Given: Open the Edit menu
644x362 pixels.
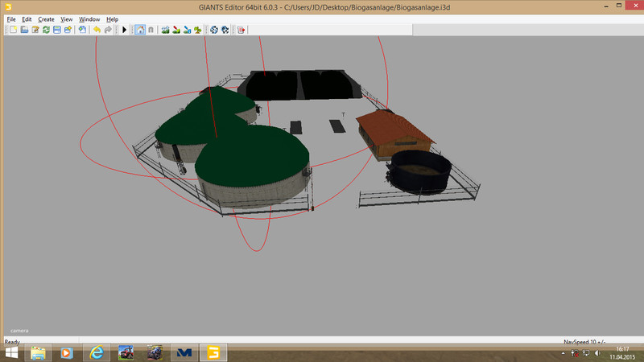Looking at the screenshot, I should (27, 19).
